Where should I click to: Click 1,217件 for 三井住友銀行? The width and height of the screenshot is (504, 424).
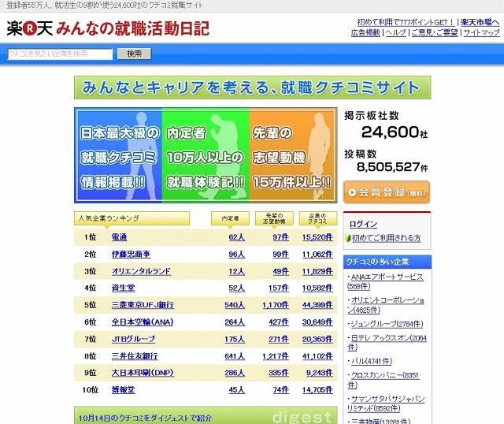point(276,356)
